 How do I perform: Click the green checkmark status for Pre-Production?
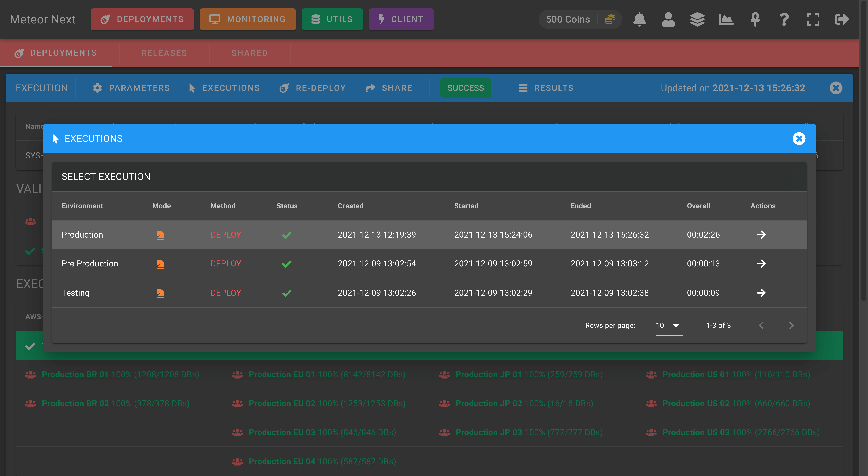(x=286, y=264)
